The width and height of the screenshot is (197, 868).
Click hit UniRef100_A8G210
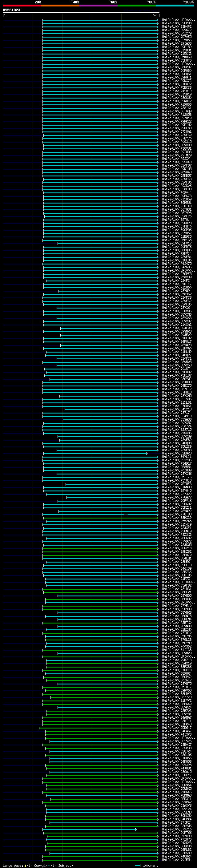[x=177, y=548]
